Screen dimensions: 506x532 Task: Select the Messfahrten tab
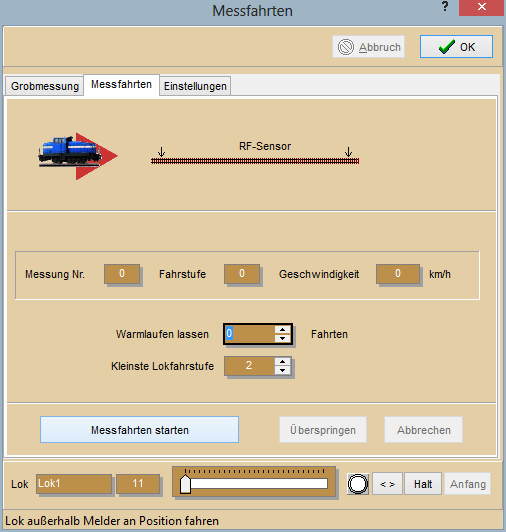(121, 84)
